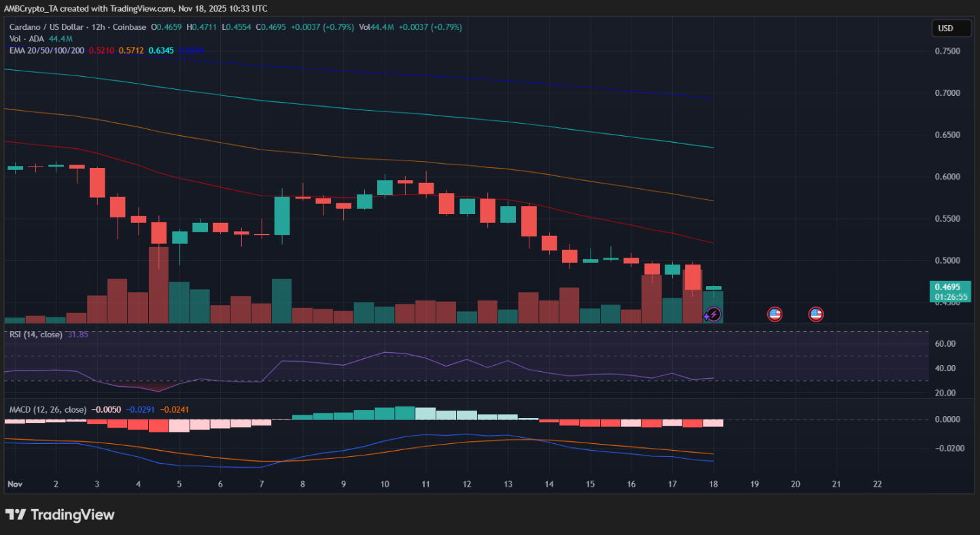Click the TradingView logo at bottom left
Screen dimensions: 980x535
click(60, 515)
